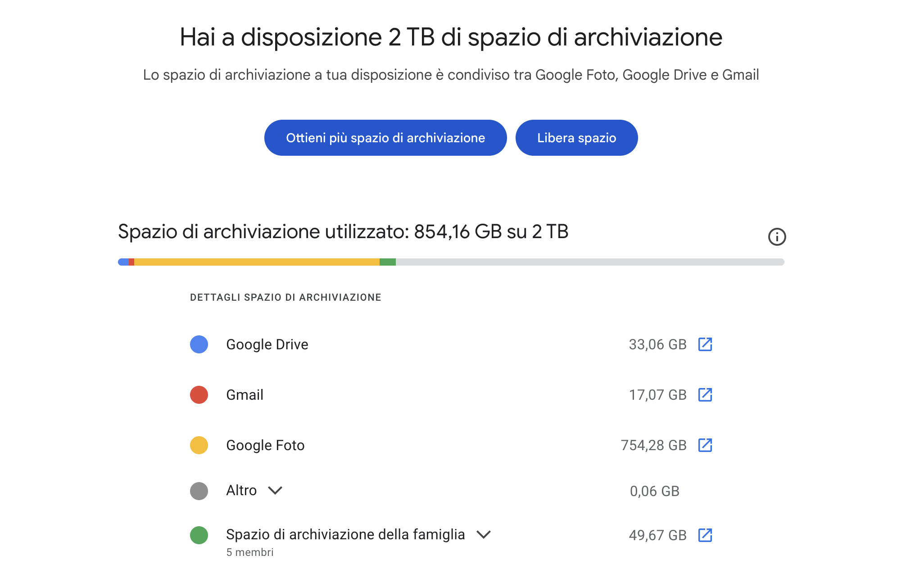Click the green family storage color dot
The height and width of the screenshot is (578, 924).
199,535
